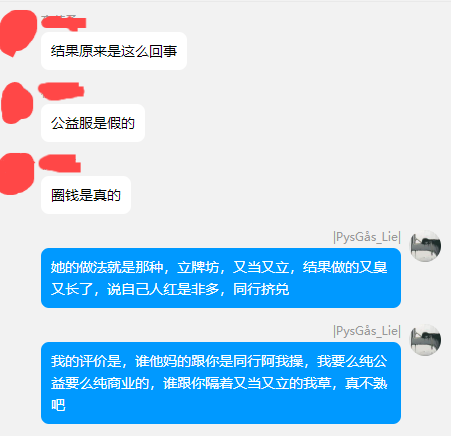Image resolution: width=451 pixels, height=436 pixels.
Task: Select blue message starting with 我的评价是
Action: click(221, 383)
